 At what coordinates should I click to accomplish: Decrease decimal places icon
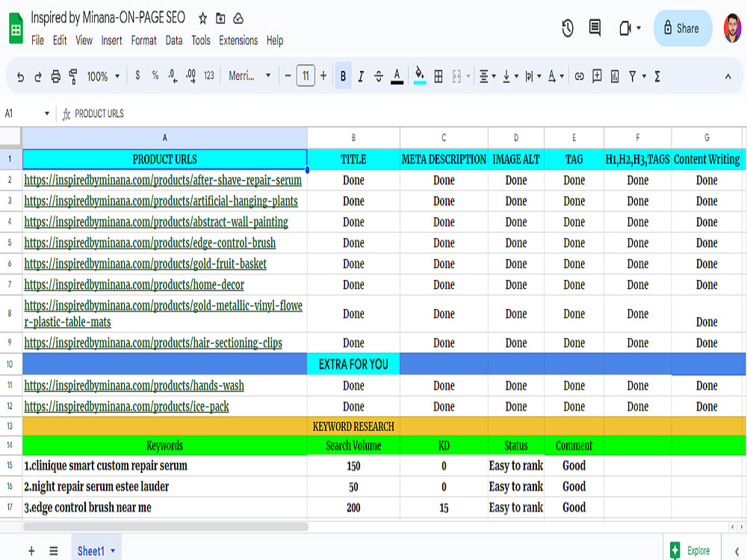(173, 75)
